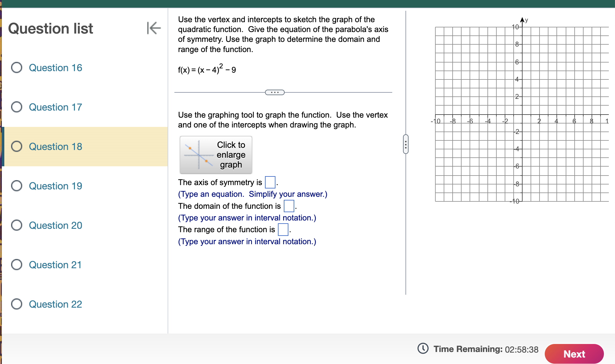Screen dimensions: 615x364
Task: Click the domain answer input box
Action: (289, 206)
